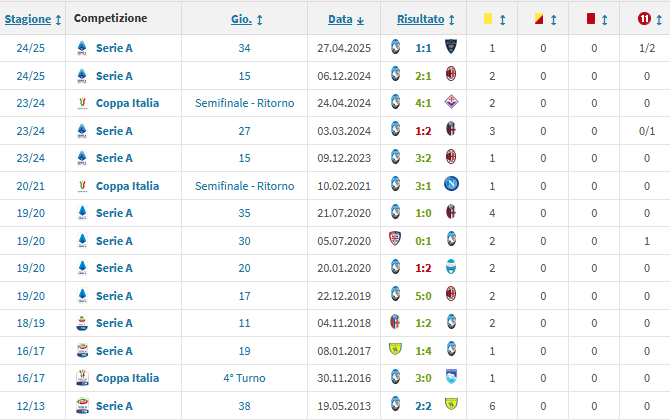
Task: Open the 5:0 result from 22.12.2019
Action: tap(423, 295)
